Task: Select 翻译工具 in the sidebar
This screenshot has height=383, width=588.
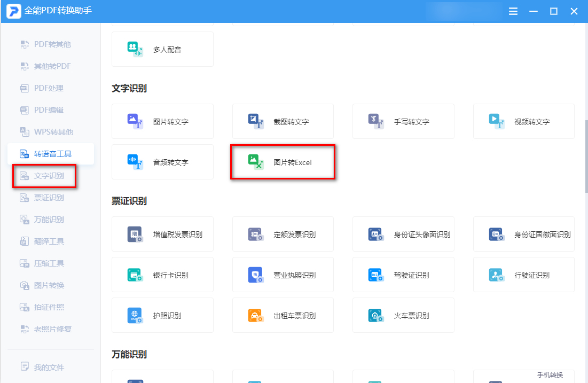Action: [51, 241]
